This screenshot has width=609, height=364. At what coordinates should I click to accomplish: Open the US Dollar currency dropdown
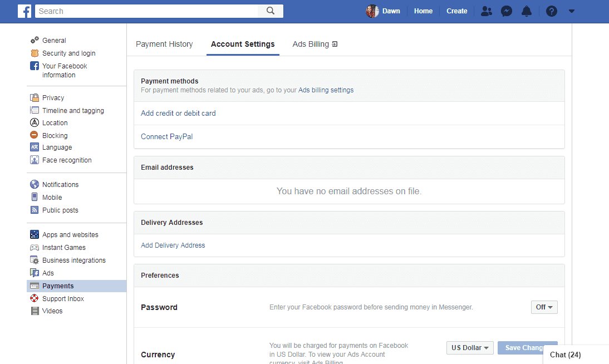[x=470, y=348]
